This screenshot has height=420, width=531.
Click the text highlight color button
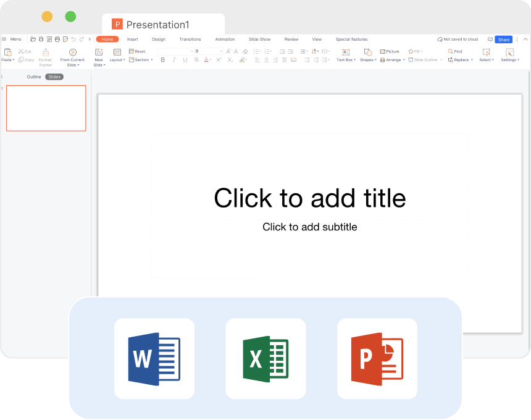click(x=242, y=60)
